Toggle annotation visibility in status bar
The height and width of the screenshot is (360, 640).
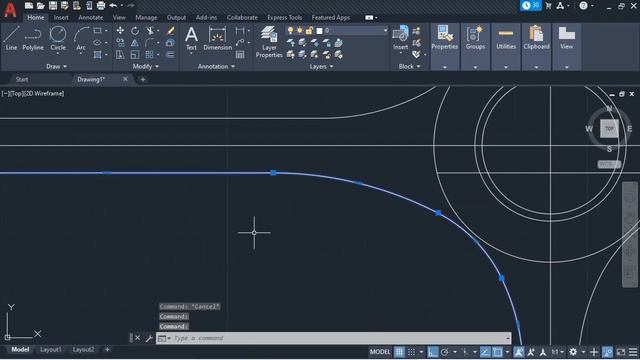[518, 352]
